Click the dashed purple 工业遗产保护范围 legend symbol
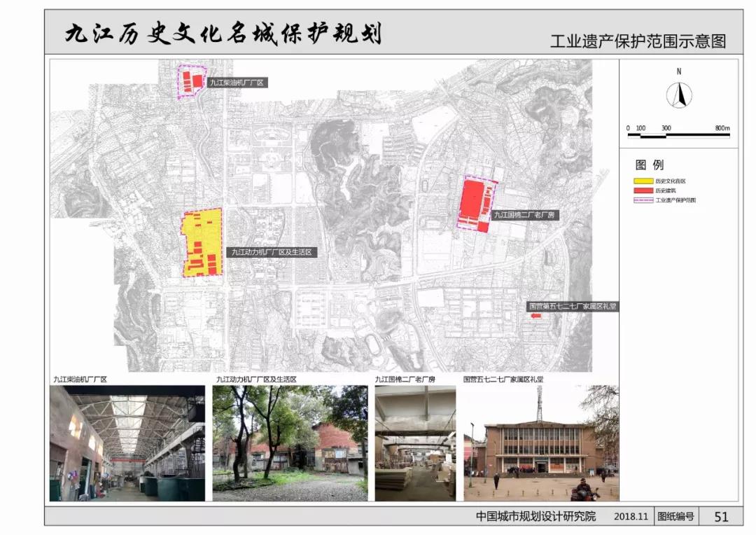Screen dimensions: 756x535 (x=643, y=200)
